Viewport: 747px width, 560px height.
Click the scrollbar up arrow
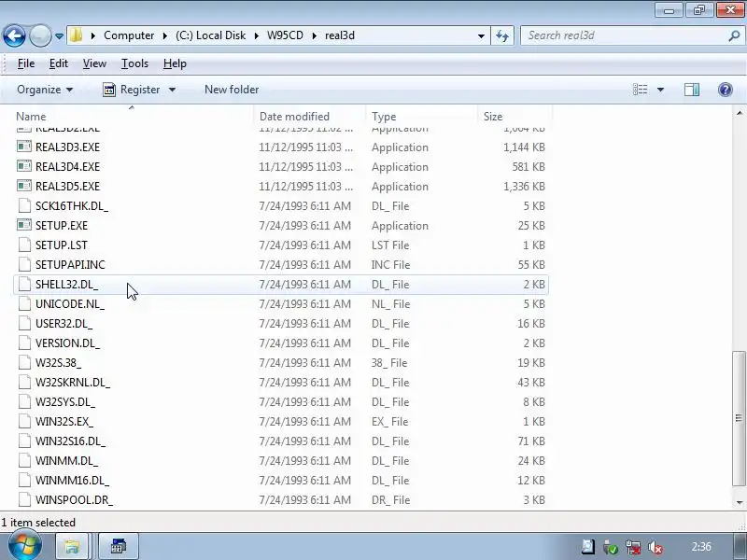740,113
